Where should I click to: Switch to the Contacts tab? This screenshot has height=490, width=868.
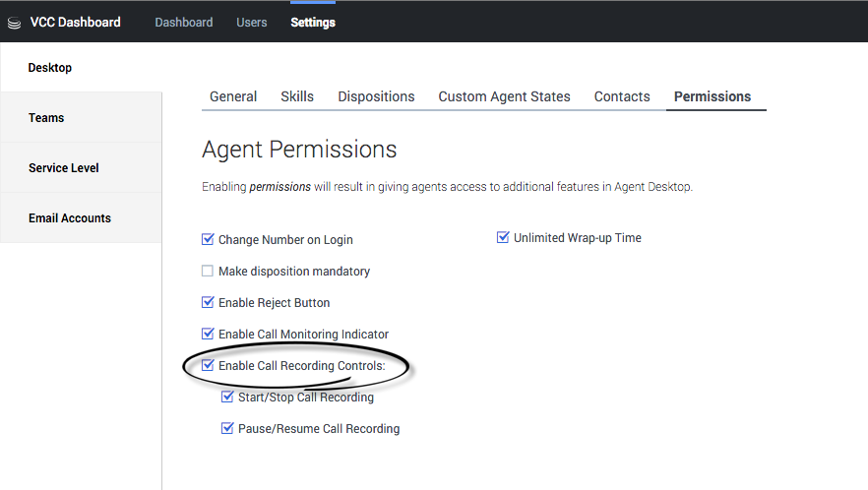click(x=622, y=96)
